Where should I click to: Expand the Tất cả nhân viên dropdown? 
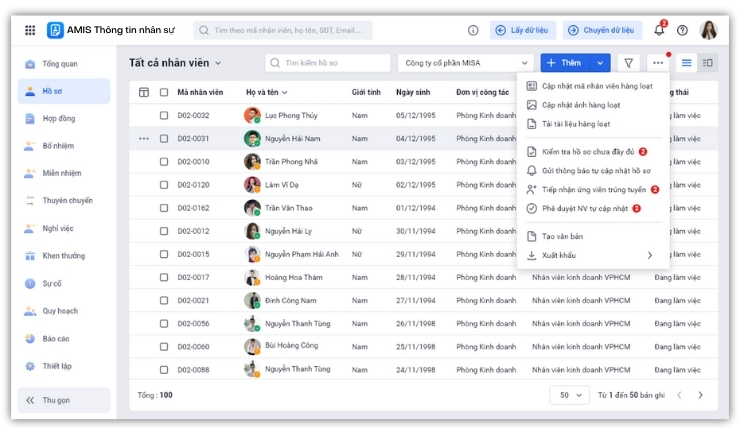[x=175, y=63]
